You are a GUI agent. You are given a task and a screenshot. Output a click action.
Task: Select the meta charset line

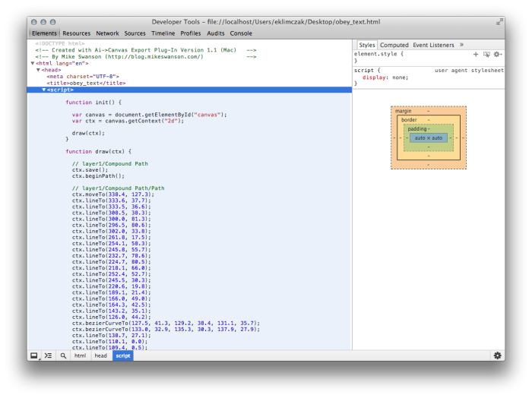83,77
